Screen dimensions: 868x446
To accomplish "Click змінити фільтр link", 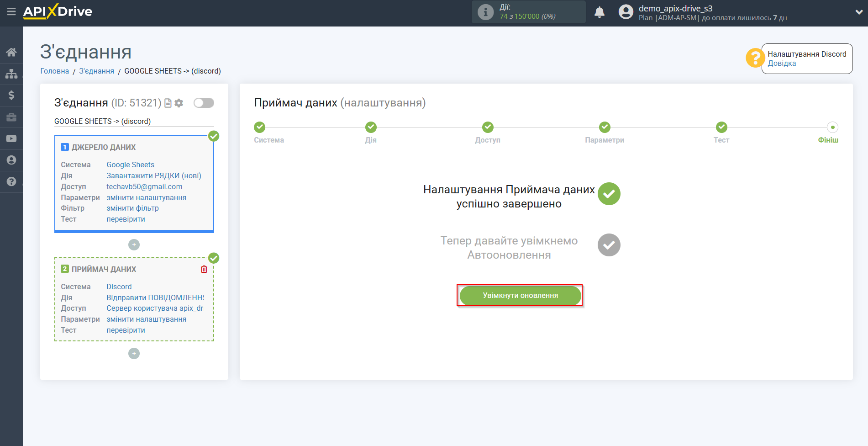I will 133,208.
